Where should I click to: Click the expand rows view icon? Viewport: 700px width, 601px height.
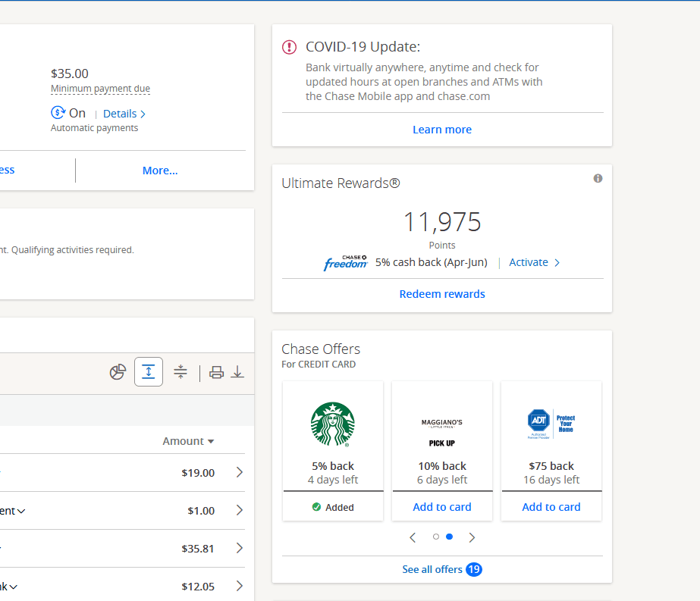point(148,371)
